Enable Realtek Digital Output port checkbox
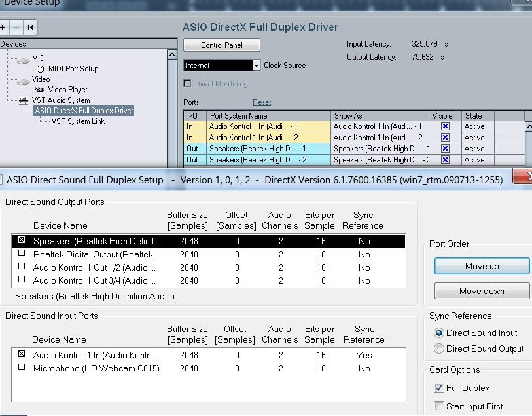Screen dimensions: 532x416 point(22,253)
